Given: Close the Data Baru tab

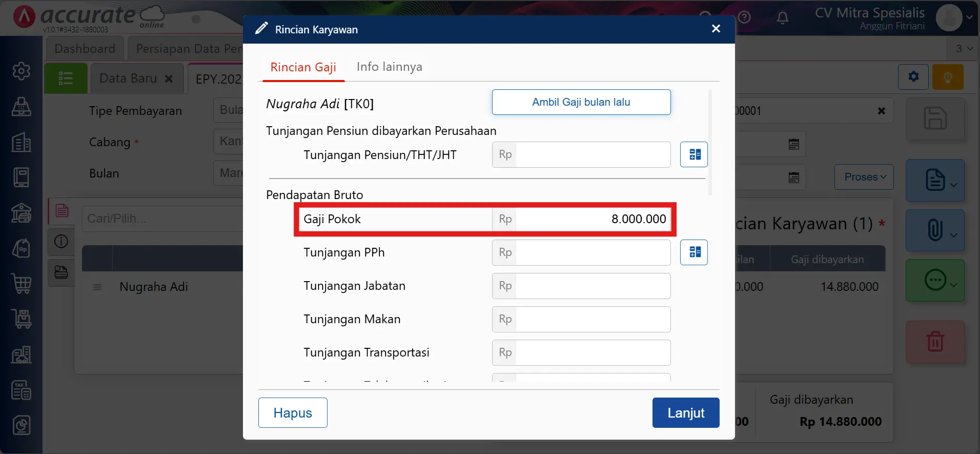Looking at the screenshot, I should (169, 78).
